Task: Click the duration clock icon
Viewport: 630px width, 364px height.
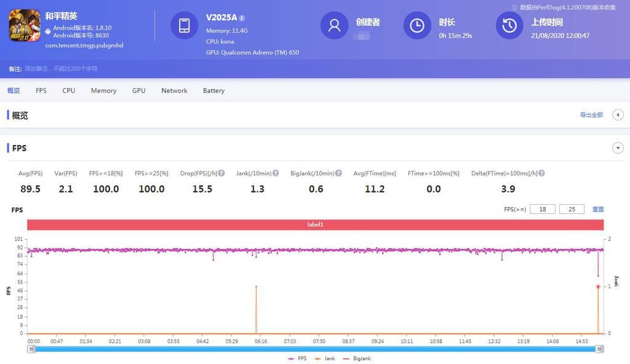Action: [417, 25]
